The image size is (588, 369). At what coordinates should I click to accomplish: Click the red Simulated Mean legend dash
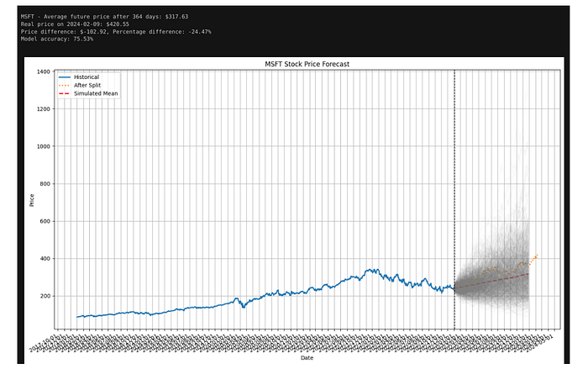click(66, 93)
